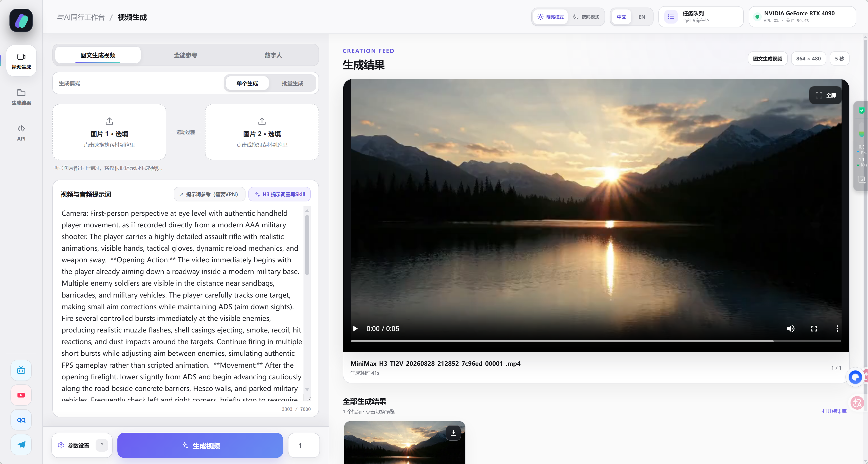Viewport: 868px width, 464px height.
Task: Click the 5 秒 duration chip
Action: click(839, 59)
